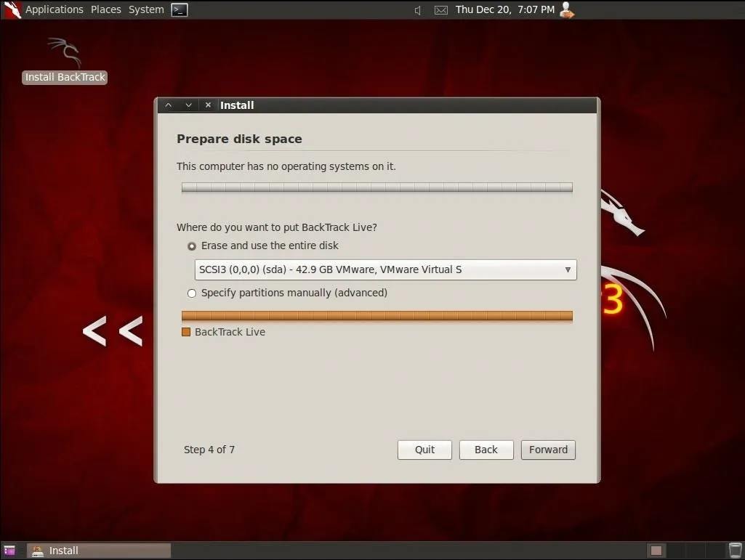Open the mail envelope notification icon
The image size is (745, 560).
coord(441,10)
